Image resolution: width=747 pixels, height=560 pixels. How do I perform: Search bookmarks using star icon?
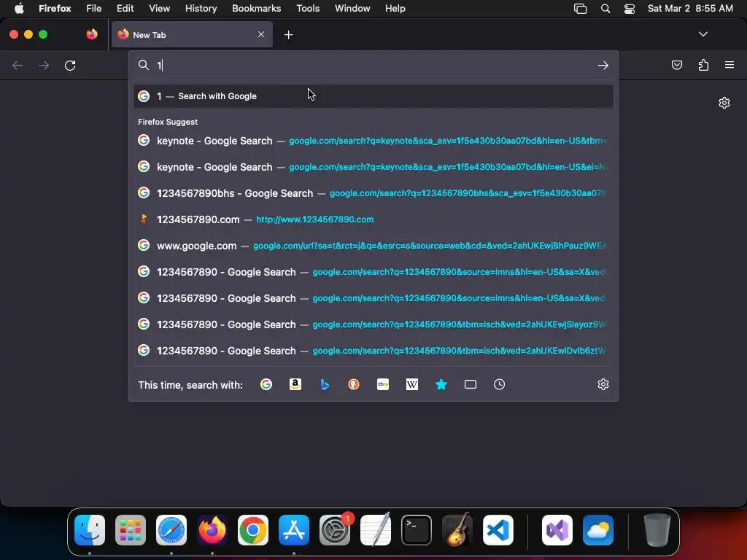441,384
